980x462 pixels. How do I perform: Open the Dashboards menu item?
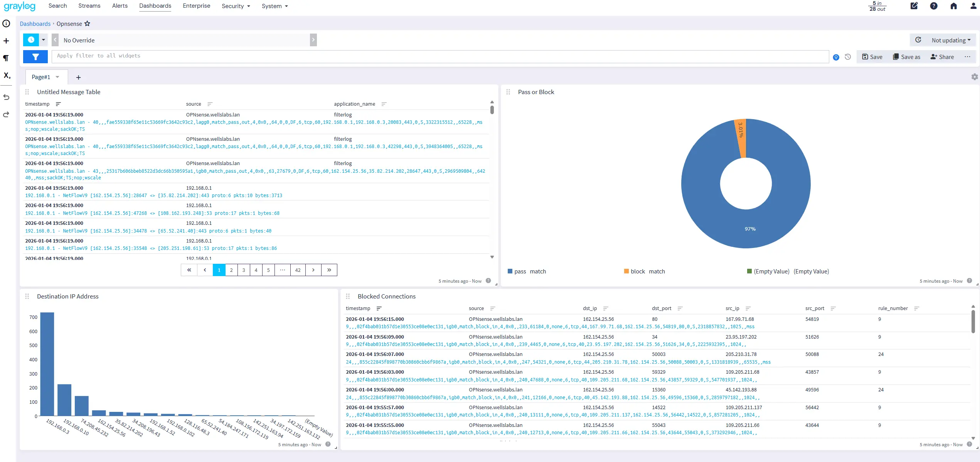pyautogui.click(x=155, y=6)
